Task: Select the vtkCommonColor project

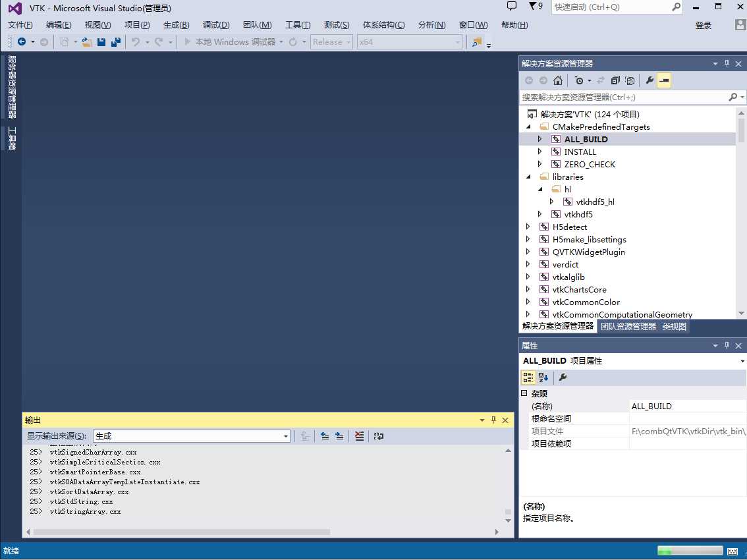Action: (x=586, y=302)
